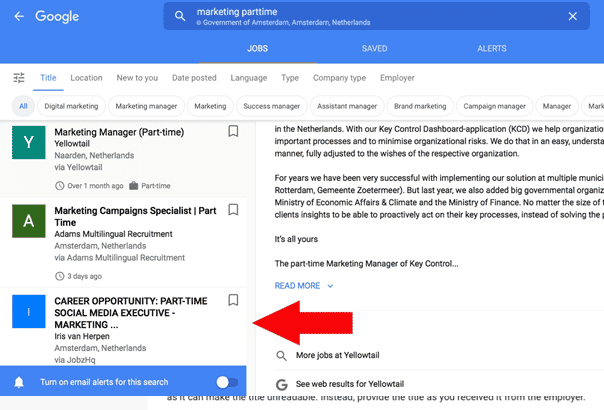Click the search magnifier icon in search bar
This screenshot has width=604, height=410.
tap(180, 16)
